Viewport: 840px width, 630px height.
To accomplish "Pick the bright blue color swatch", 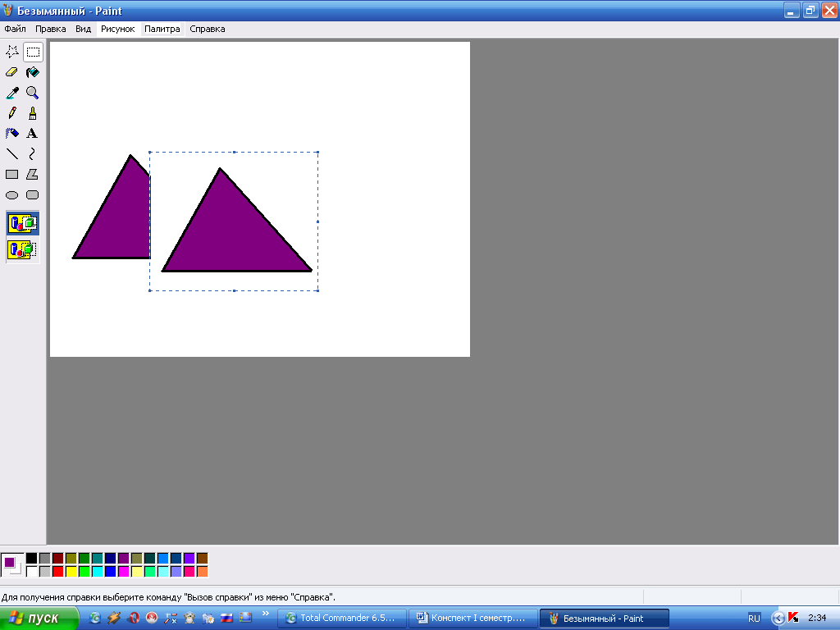I will pyautogui.click(x=111, y=572).
